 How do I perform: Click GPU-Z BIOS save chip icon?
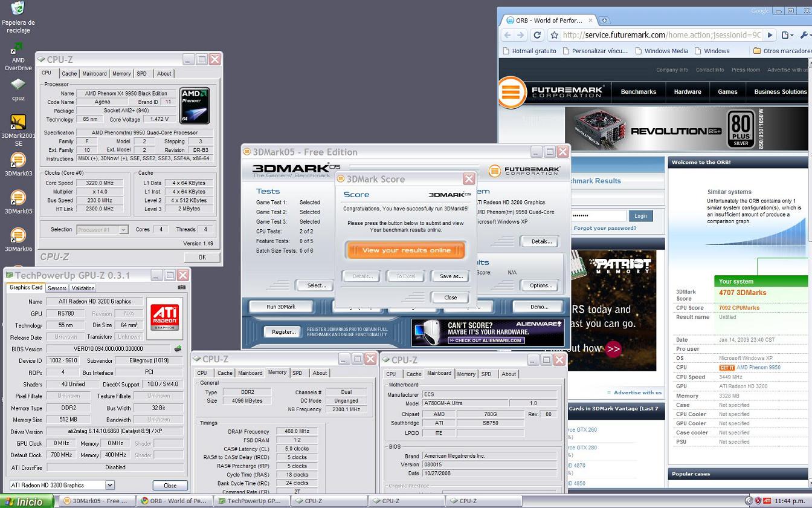pos(178,349)
